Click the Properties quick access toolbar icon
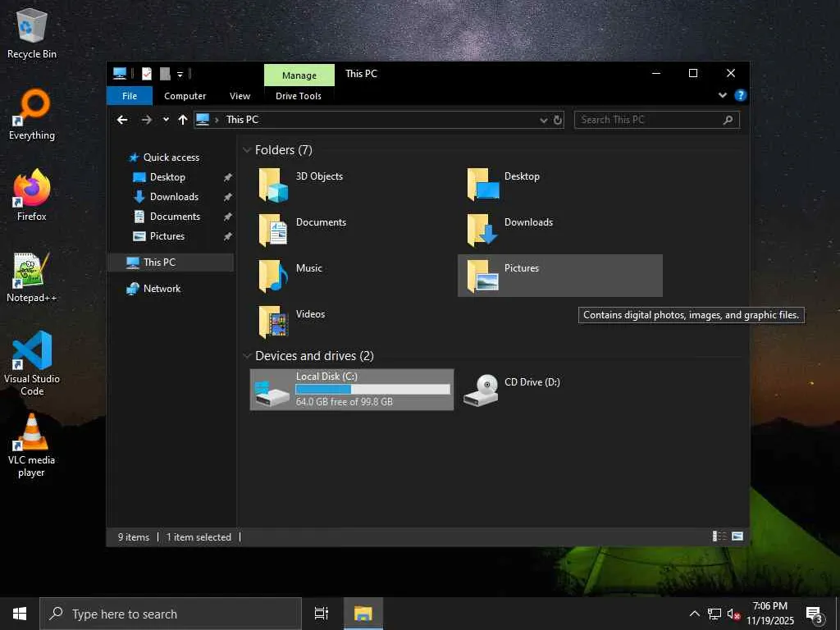Image resolution: width=840 pixels, height=630 pixels. click(147, 73)
